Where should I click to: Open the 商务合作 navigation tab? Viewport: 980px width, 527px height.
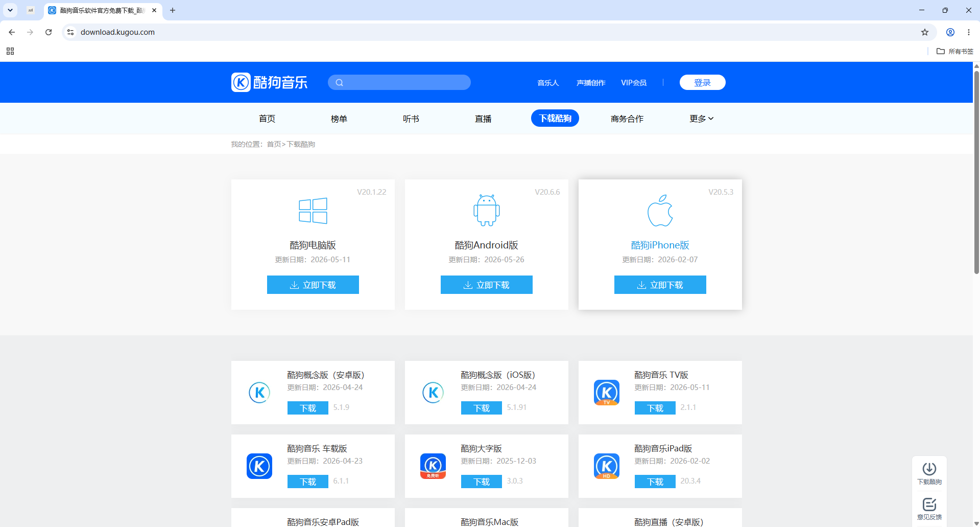(627, 119)
